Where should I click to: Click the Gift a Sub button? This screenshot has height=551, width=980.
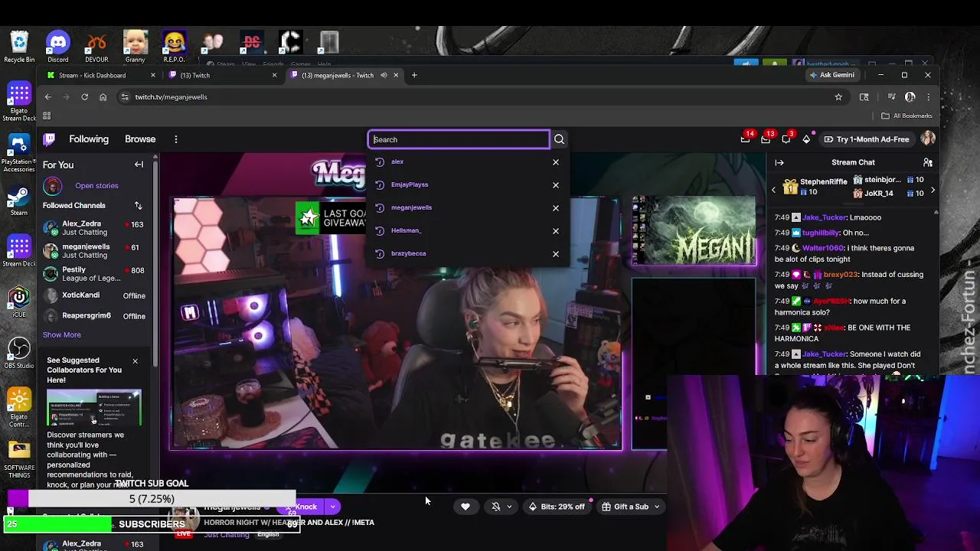coord(625,507)
